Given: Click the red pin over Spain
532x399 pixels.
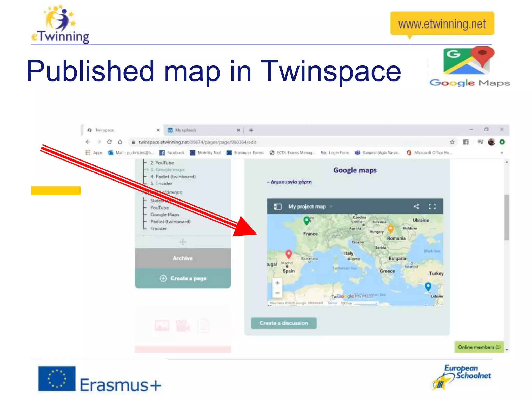Looking at the screenshot, I should tap(289, 254).
